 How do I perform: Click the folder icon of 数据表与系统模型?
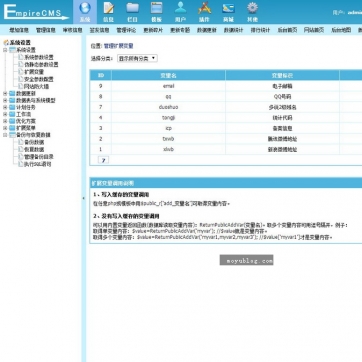(12, 100)
